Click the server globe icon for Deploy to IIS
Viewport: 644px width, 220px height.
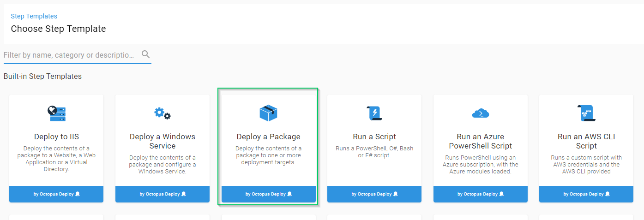[x=56, y=113]
